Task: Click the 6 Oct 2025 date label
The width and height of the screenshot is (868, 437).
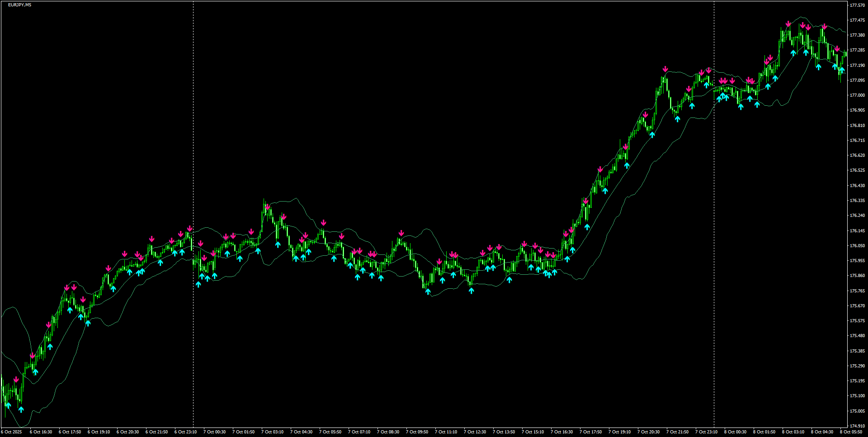Action: (x=12, y=432)
